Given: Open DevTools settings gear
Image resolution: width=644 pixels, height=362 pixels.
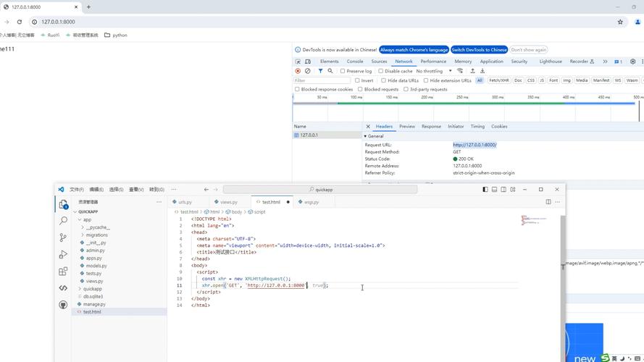Looking at the screenshot, I should pyautogui.click(x=632, y=62).
